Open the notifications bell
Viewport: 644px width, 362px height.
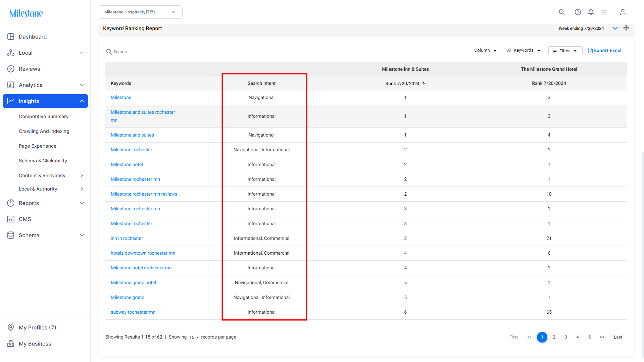pos(591,12)
